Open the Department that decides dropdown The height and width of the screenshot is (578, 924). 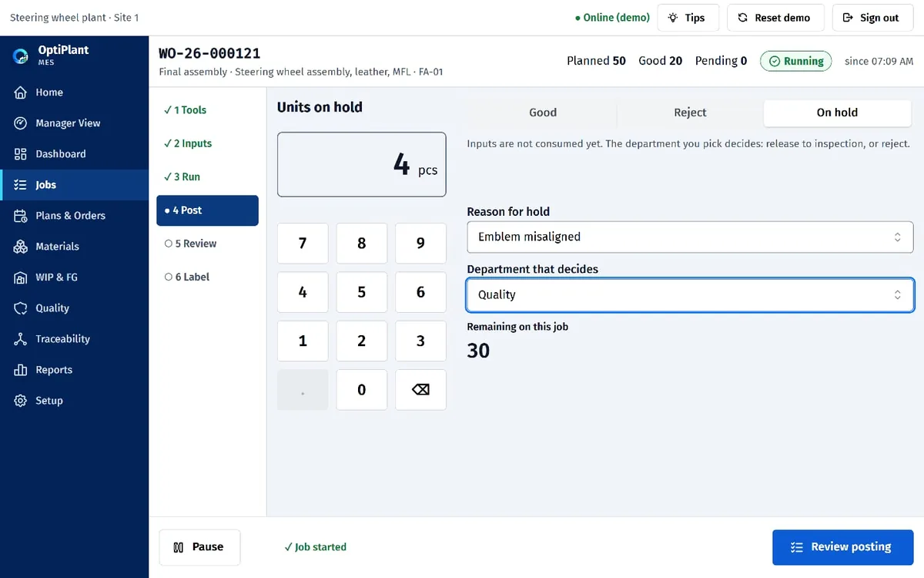[x=690, y=294]
